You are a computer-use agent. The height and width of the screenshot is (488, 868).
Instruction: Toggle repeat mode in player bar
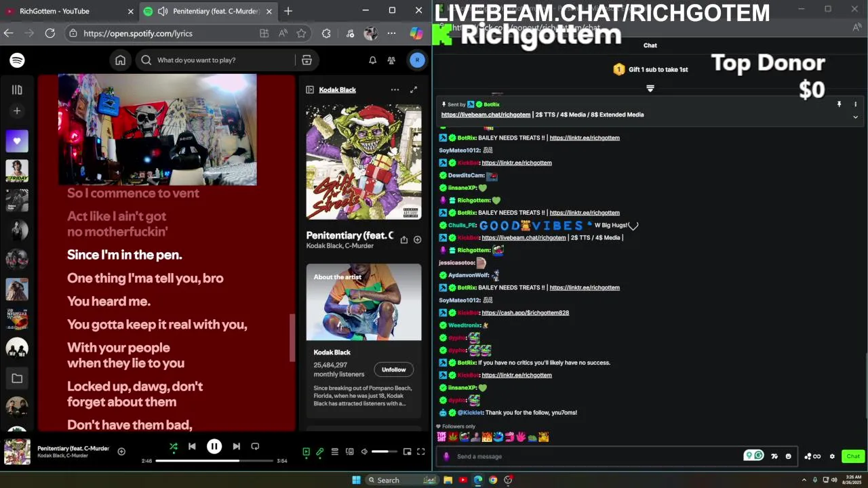[x=255, y=446]
